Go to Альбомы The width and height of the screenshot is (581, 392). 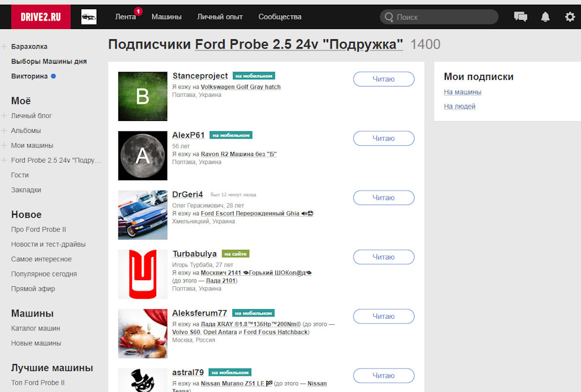coord(26,131)
